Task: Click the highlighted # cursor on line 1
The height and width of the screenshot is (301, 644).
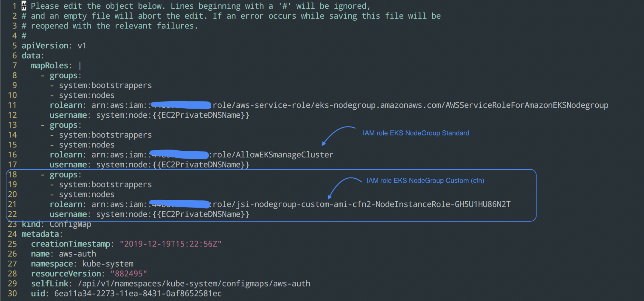Action: [24, 6]
